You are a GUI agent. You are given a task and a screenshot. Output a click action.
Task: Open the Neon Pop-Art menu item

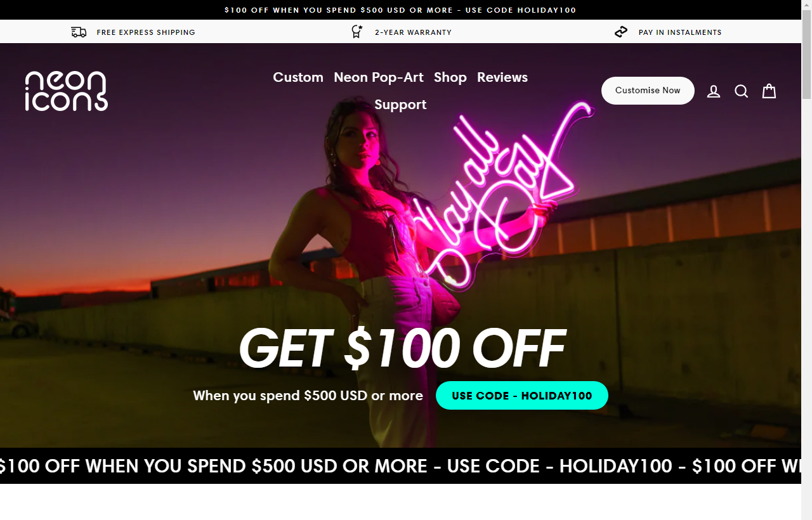click(x=379, y=77)
